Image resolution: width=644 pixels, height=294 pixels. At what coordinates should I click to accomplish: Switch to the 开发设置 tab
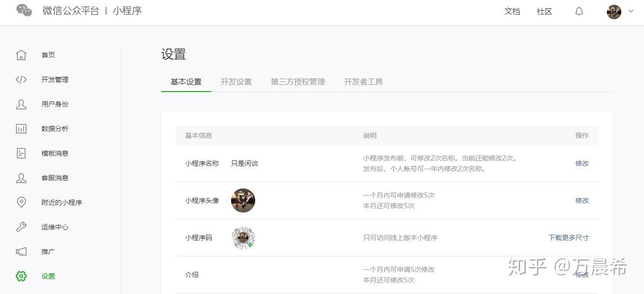tap(236, 82)
